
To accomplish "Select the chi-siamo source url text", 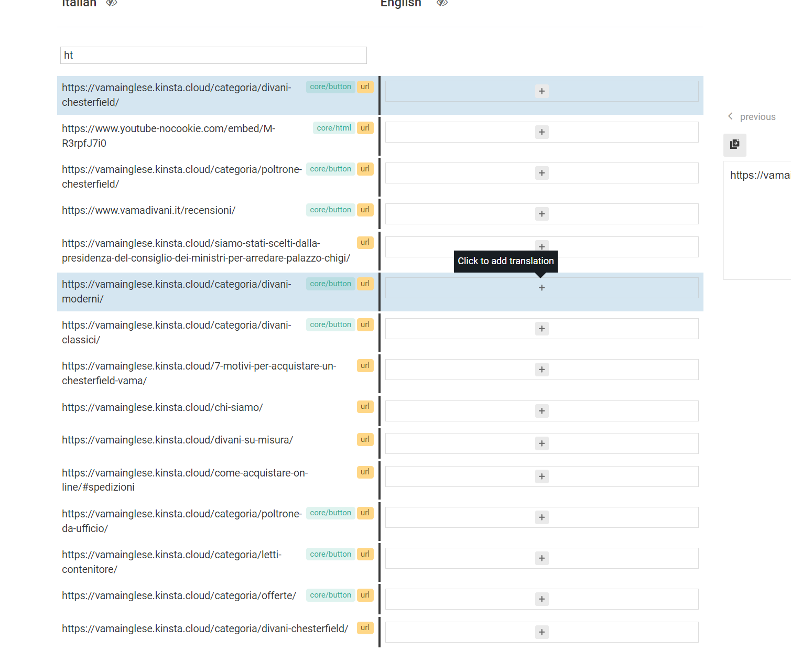I will click(162, 407).
